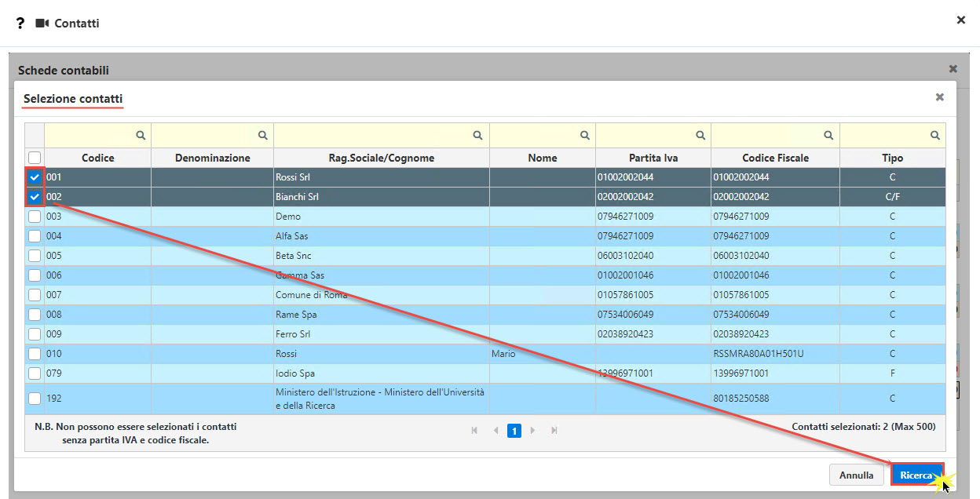Viewport: 980px width, 499px height.
Task: Click the 'Rossi Srl' cell
Action: 381,177
